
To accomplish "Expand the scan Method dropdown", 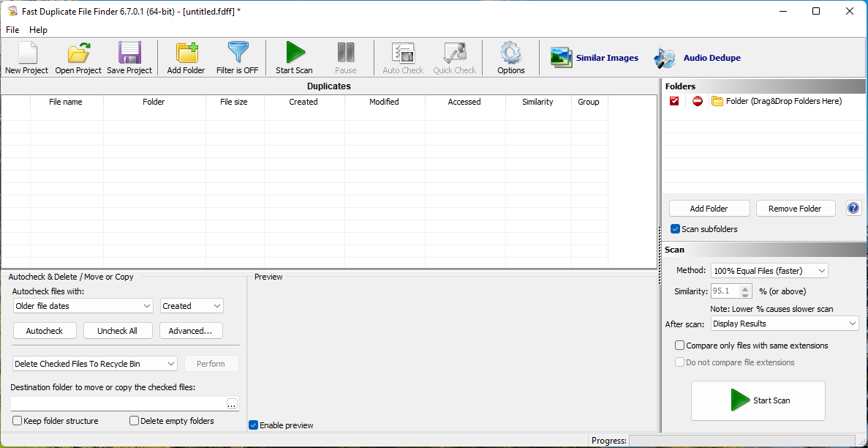I will (x=769, y=271).
